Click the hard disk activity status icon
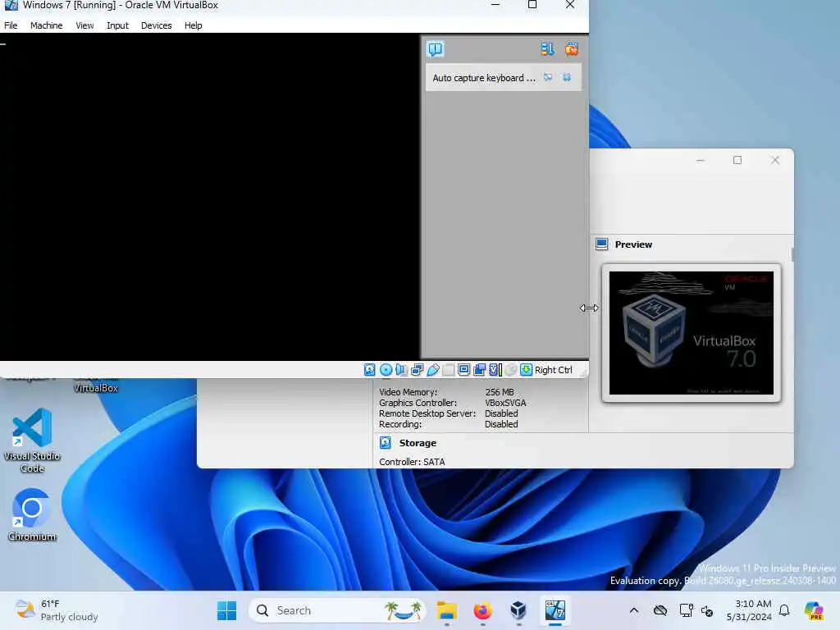 [x=370, y=370]
